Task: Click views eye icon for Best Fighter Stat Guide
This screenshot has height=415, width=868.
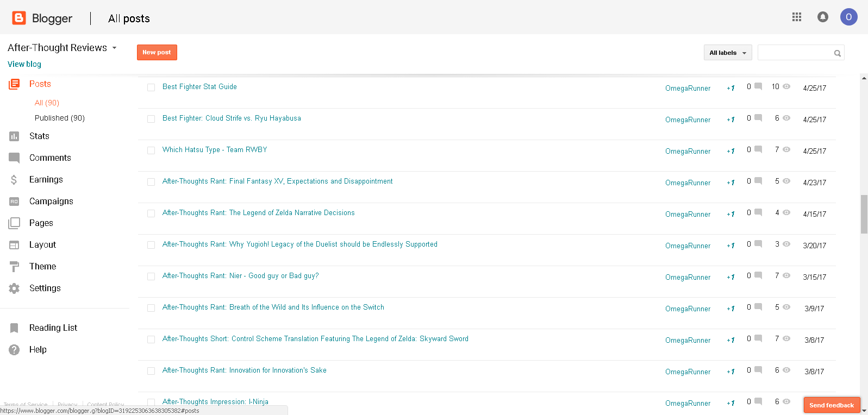Action: 786,86
